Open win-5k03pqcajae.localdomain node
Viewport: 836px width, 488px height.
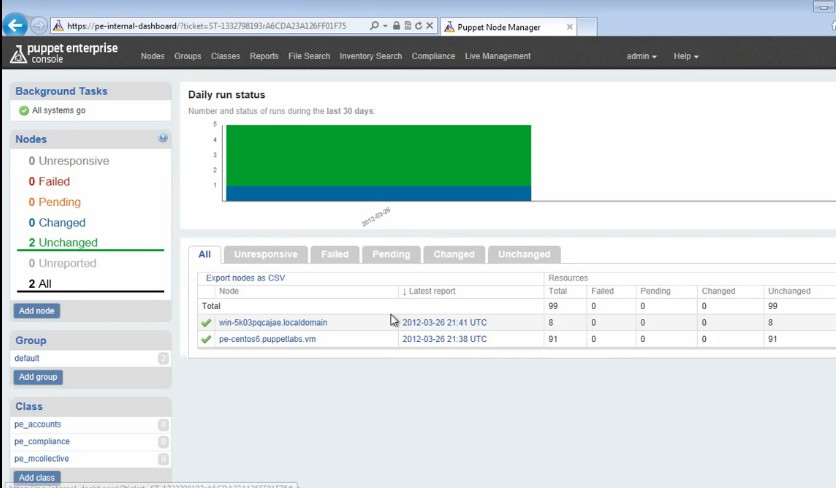[273, 323]
